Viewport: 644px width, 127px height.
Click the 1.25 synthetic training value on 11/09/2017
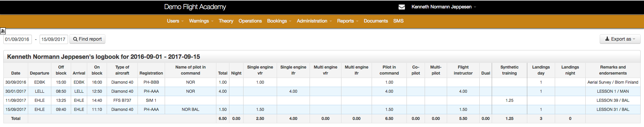pos(509,100)
